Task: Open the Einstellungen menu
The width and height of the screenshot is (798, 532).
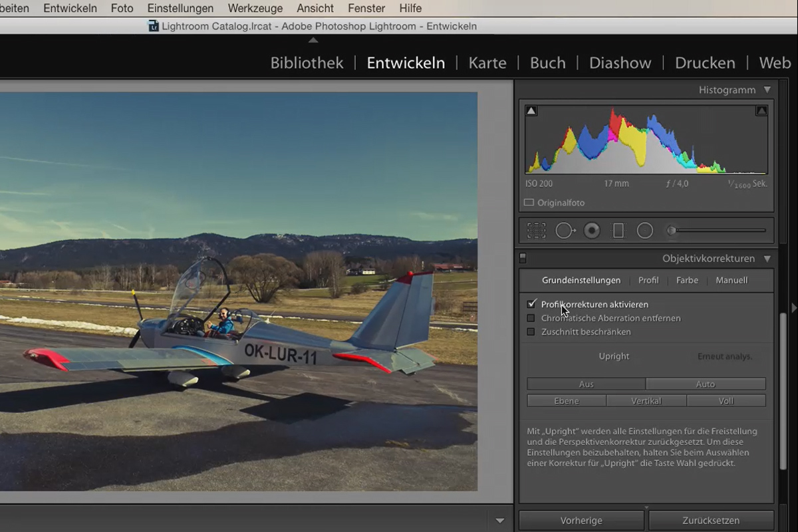Action: click(180, 9)
